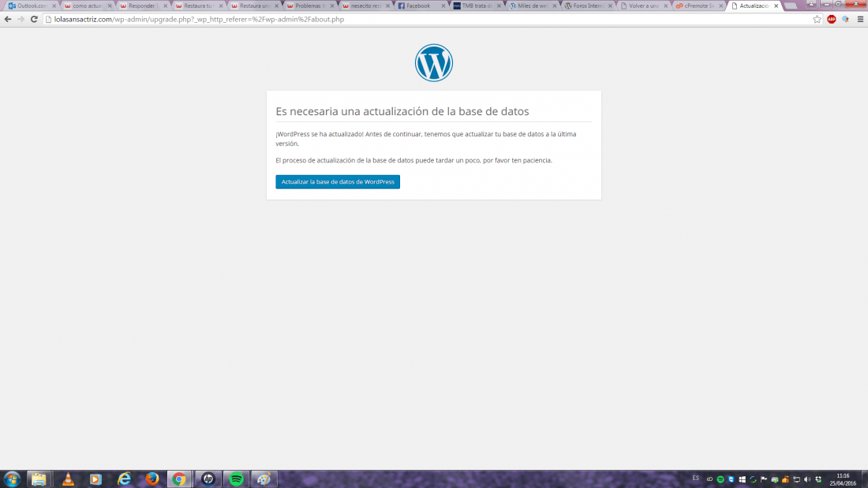Click the Spotify system tray icon

[720, 479]
